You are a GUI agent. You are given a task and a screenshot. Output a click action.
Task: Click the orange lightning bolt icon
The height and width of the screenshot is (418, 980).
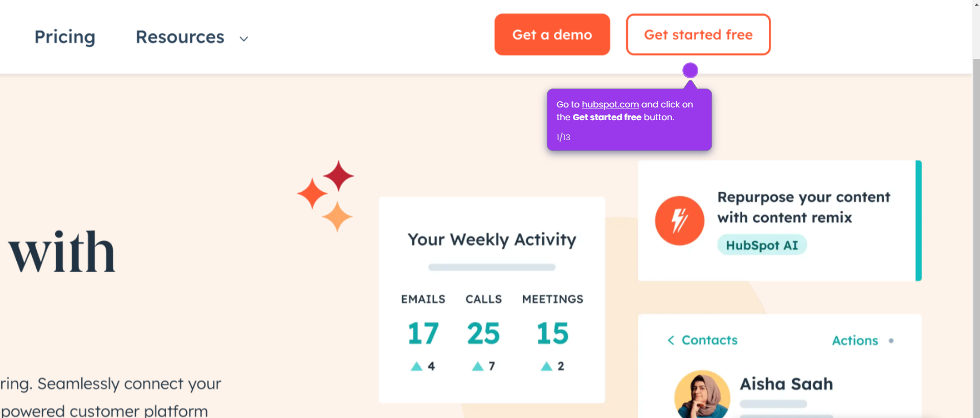click(679, 221)
